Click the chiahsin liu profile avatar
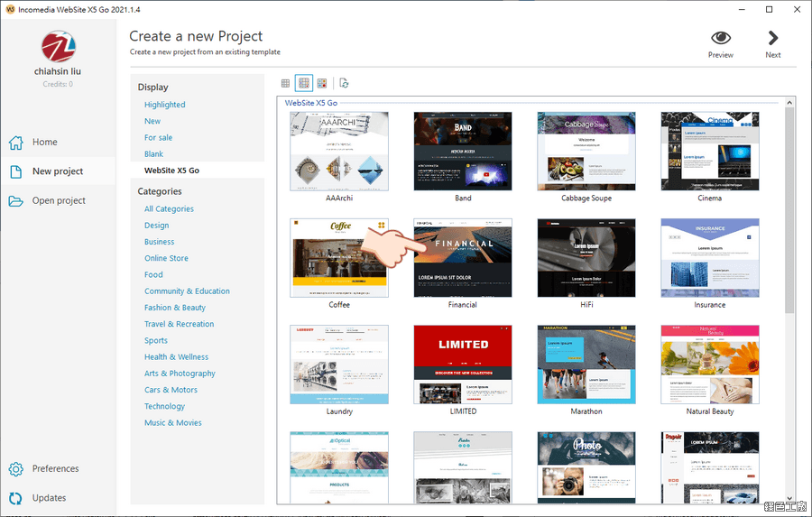Viewport: 812px width, 517px height. pos(58,47)
